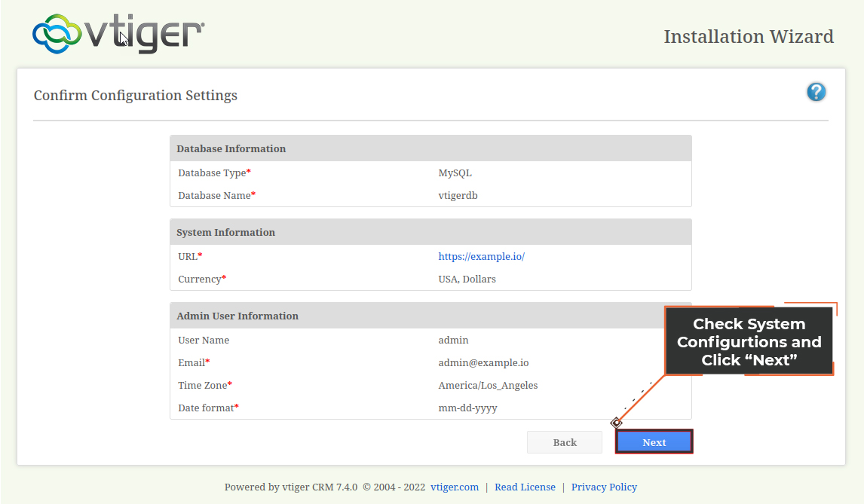Screen dimensions: 864x504
Task: Visit the vtiger.com footer link
Action: pos(455,487)
